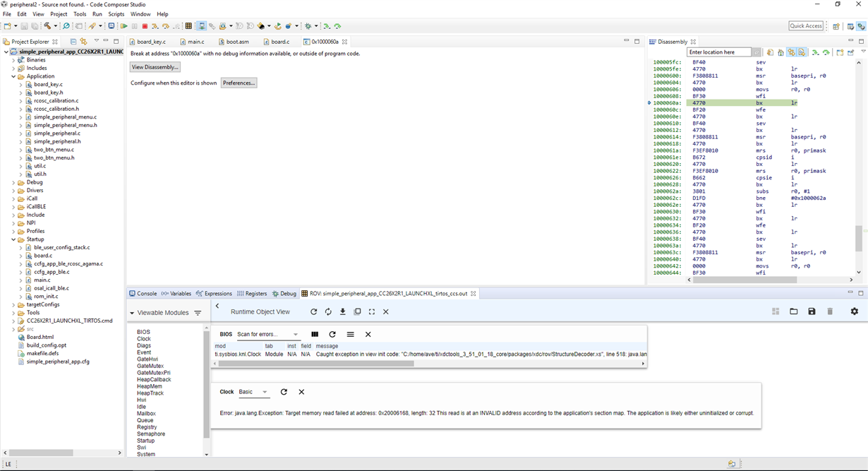The height and width of the screenshot is (471, 868).
Task: Toggle Link with Active Debug Context
Action: pos(791,52)
